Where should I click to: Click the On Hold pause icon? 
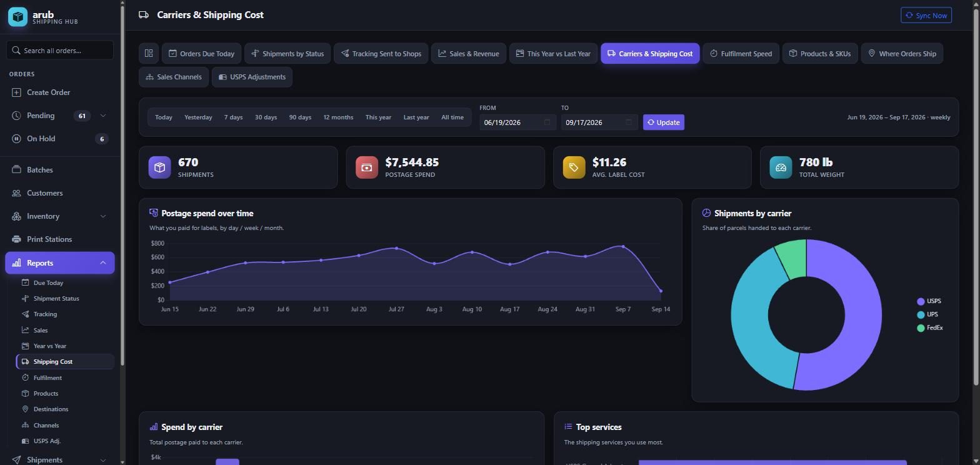tap(16, 139)
